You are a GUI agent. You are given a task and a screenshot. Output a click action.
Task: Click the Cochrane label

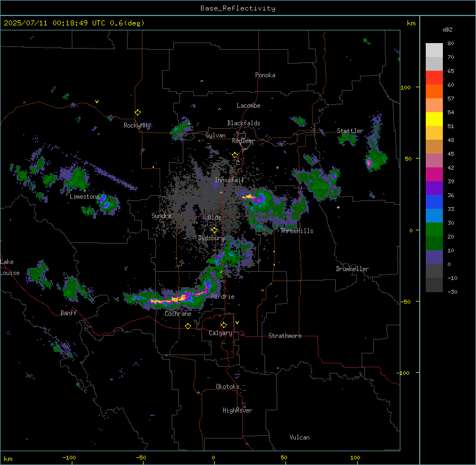tap(178, 314)
